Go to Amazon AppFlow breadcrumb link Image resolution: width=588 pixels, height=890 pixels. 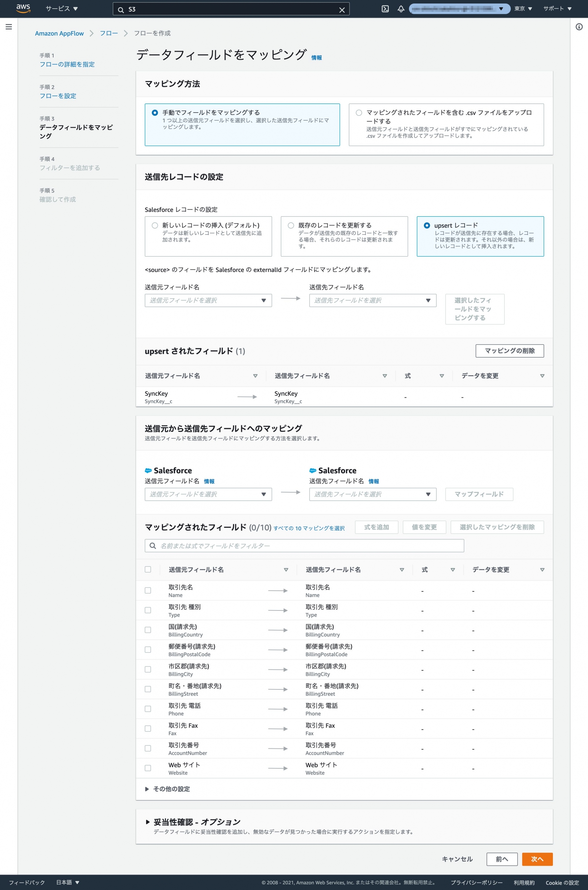[59, 33]
